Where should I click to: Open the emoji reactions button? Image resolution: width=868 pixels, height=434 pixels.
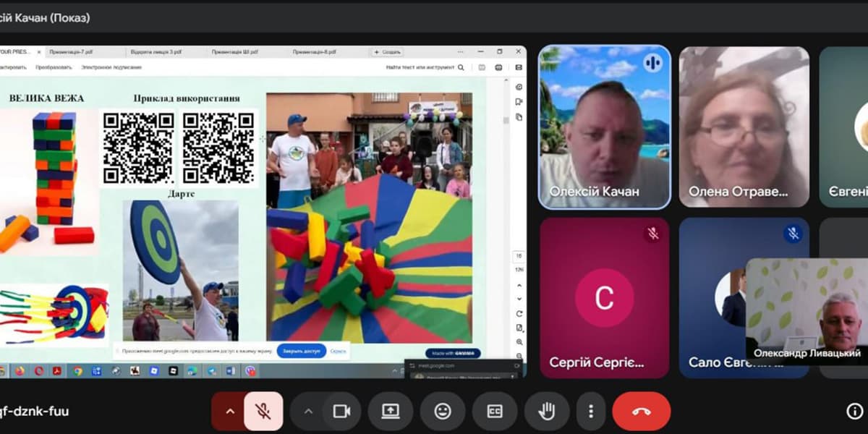tap(443, 411)
